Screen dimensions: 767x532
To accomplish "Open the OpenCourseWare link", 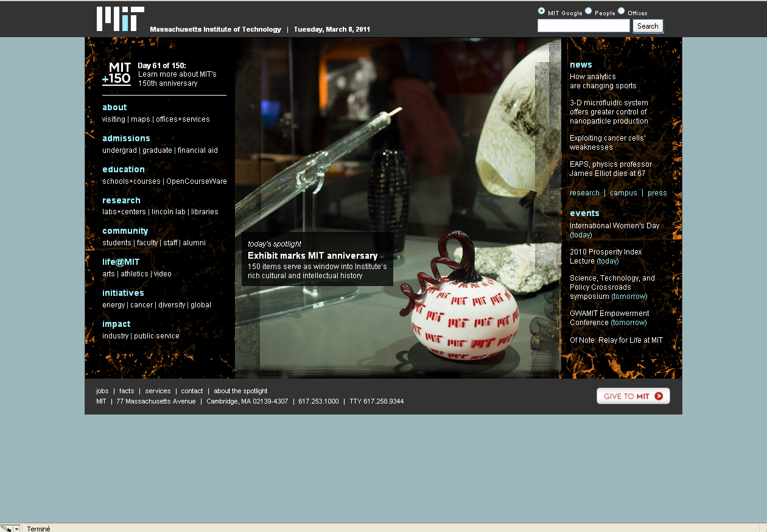I will click(197, 181).
